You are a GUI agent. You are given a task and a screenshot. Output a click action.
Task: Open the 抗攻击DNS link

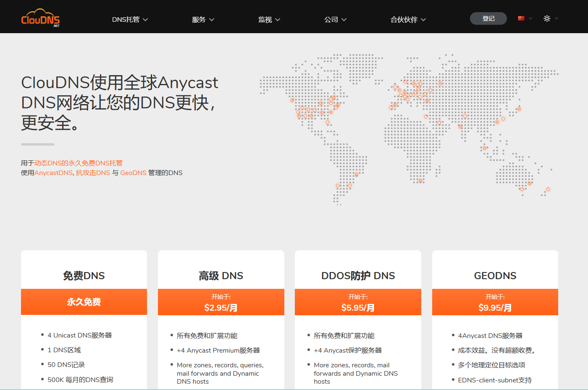tap(93, 173)
